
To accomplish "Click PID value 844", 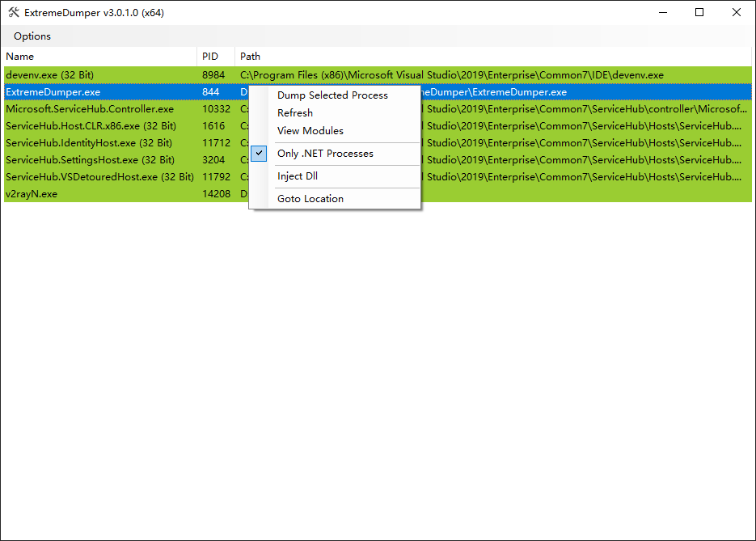I will pos(211,92).
